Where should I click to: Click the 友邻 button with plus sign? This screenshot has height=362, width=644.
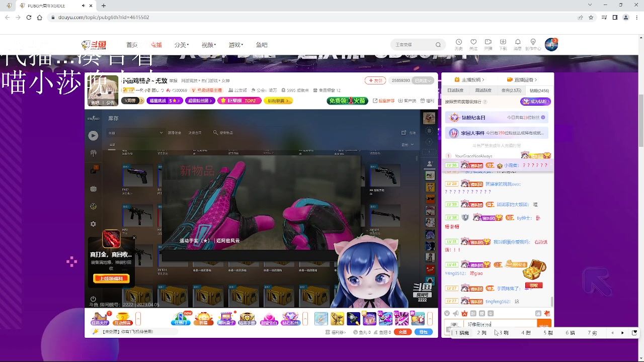[x=375, y=80]
